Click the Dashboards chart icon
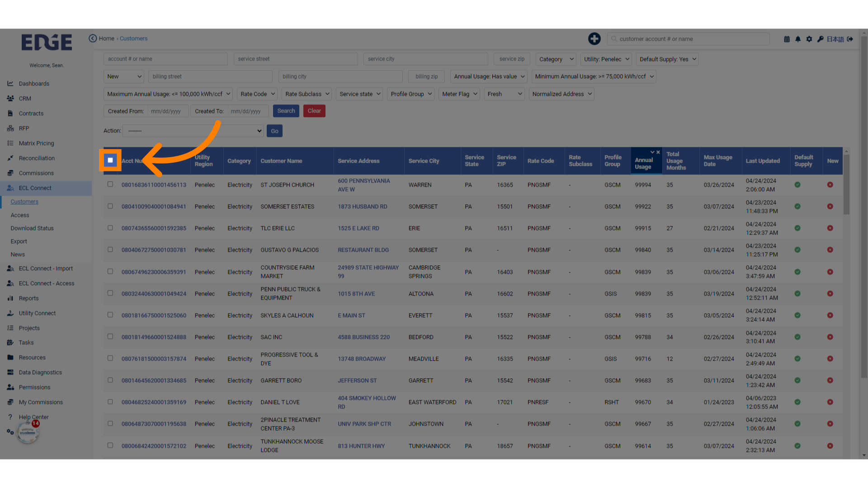The height and width of the screenshot is (488, 868). click(x=10, y=84)
